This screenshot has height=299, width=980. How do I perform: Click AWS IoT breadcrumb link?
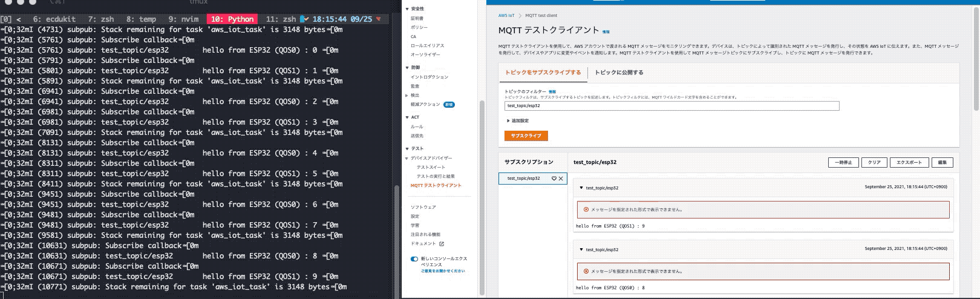[506, 16]
